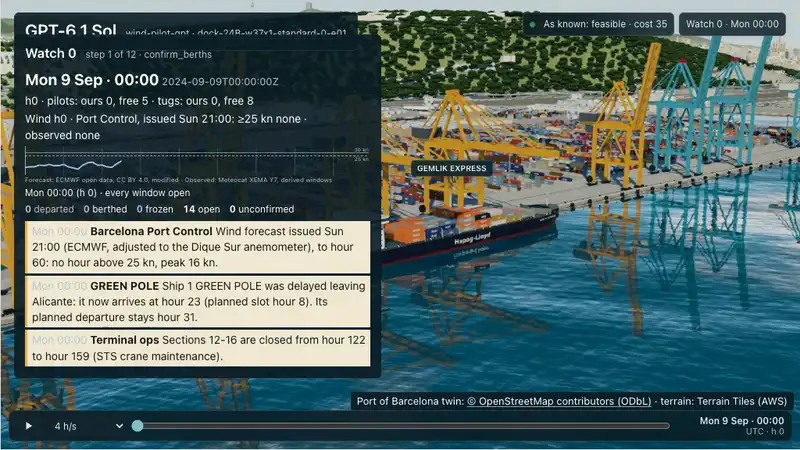The width and height of the screenshot is (800, 450).
Task: Click the 'Watch 0' heading
Action: pos(51,54)
